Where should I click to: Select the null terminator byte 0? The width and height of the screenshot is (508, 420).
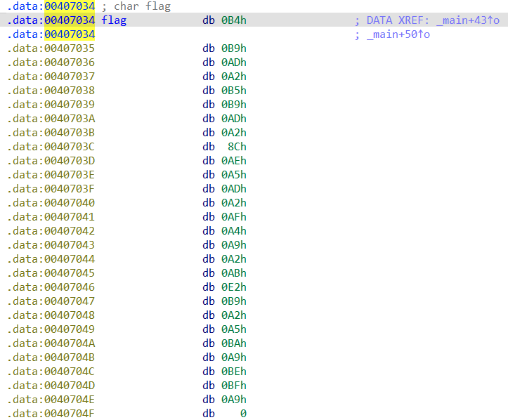[242, 414]
